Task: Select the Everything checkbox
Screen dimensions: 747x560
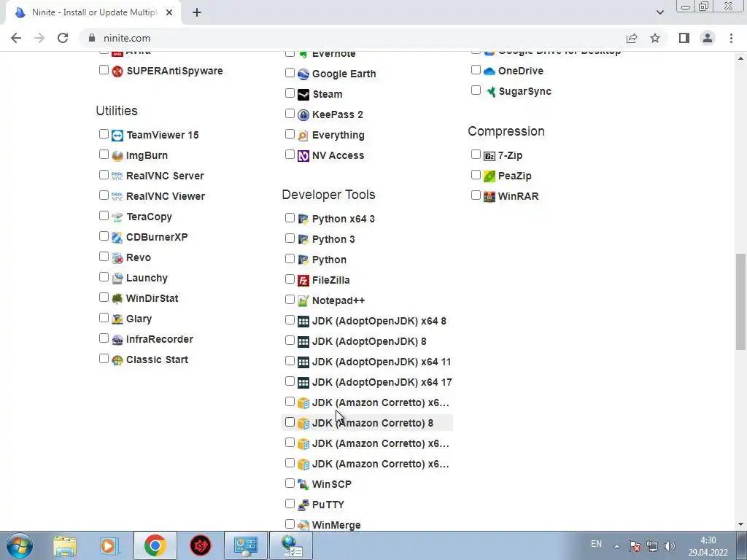Action: pyautogui.click(x=290, y=134)
